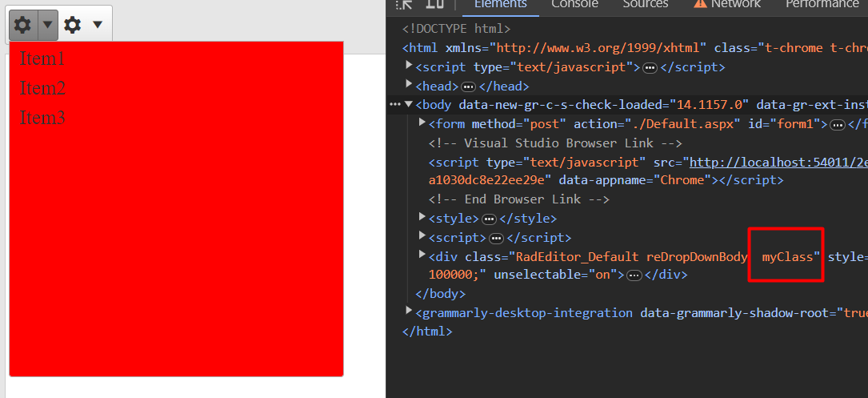868x398 pixels.
Task: Click ellipsis badge inside the head tag
Action: (x=469, y=86)
